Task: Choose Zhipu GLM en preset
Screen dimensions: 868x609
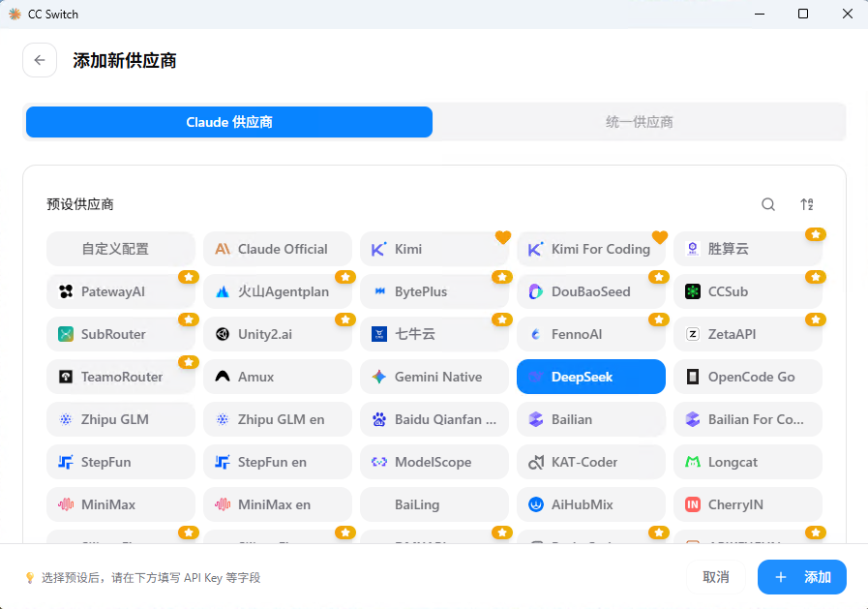Action: click(278, 419)
